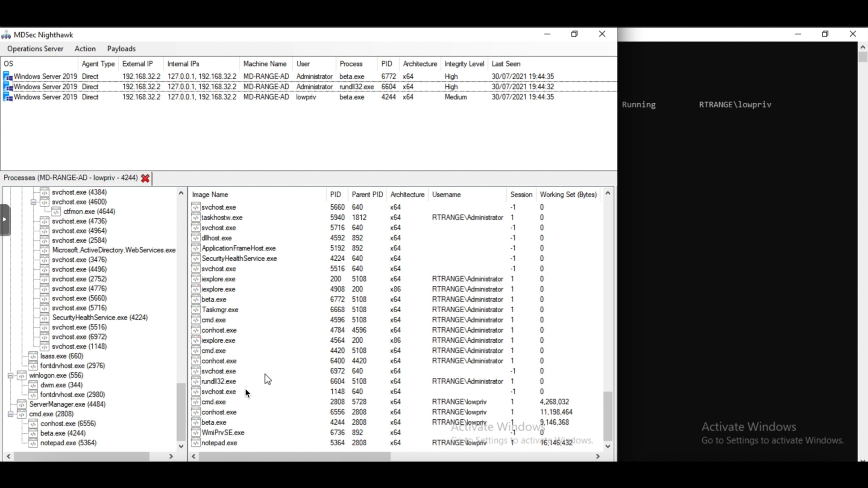
Task: Click icon beside dllhost.exe in process list
Action: 196,238
